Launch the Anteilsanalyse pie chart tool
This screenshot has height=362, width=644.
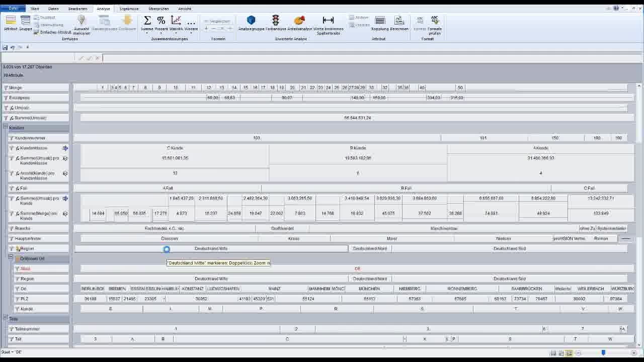click(299, 23)
